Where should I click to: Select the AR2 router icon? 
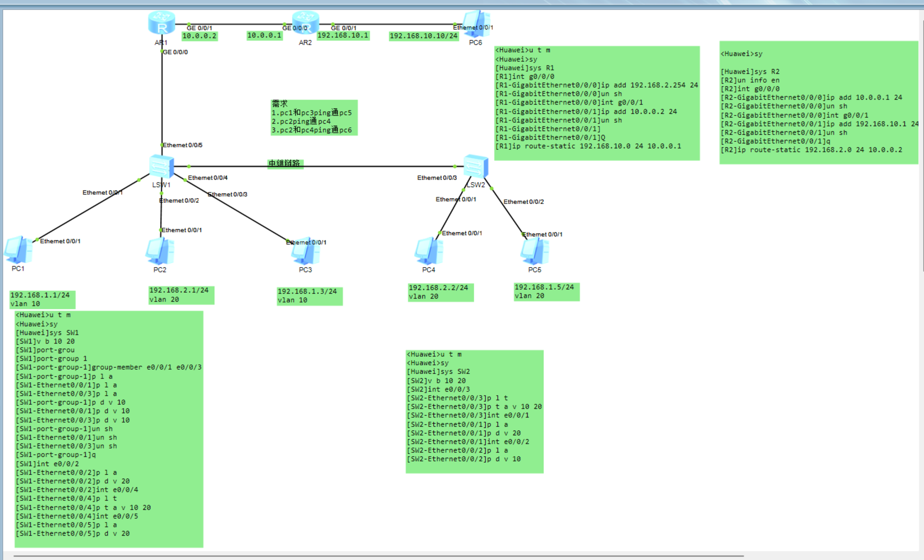(305, 23)
